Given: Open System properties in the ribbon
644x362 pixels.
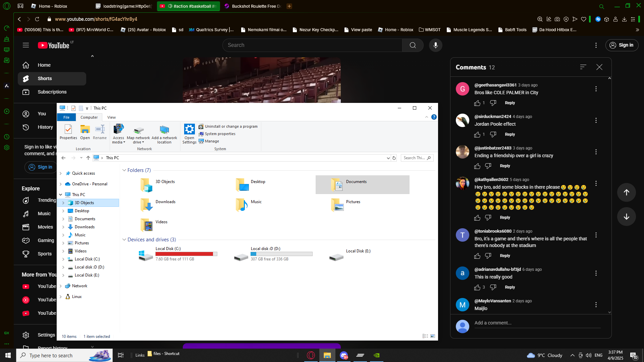Looking at the screenshot, I should tap(217, 134).
